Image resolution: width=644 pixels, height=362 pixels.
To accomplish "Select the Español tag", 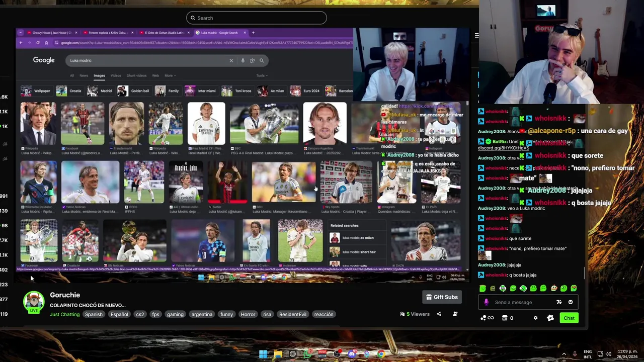I will (x=119, y=314).
